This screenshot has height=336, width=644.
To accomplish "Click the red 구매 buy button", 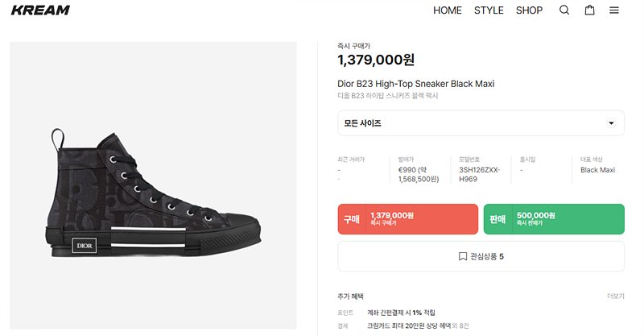I will pos(408,219).
